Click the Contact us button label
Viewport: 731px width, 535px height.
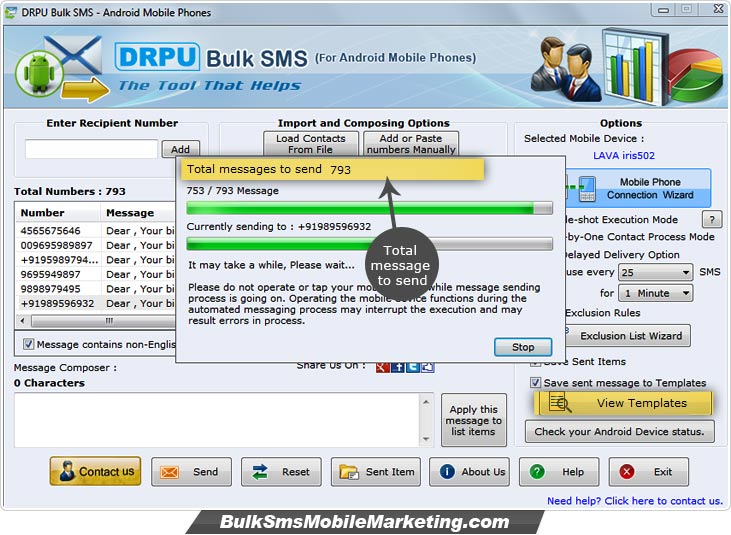pos(106,472)
